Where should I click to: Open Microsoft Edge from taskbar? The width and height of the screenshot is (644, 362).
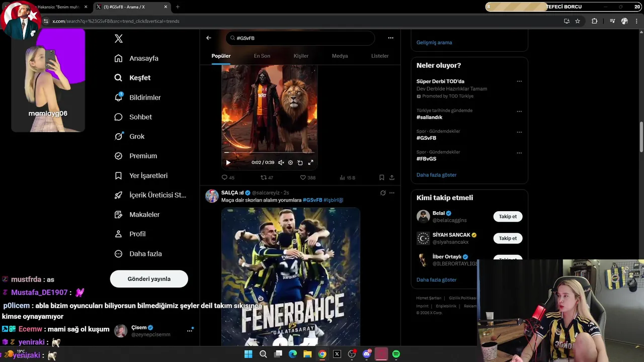[293, 354]
